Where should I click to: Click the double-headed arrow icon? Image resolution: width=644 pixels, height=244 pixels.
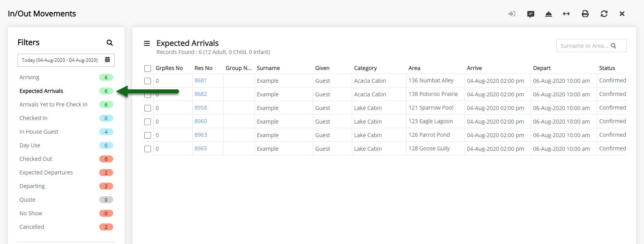(x=566, y=14)
